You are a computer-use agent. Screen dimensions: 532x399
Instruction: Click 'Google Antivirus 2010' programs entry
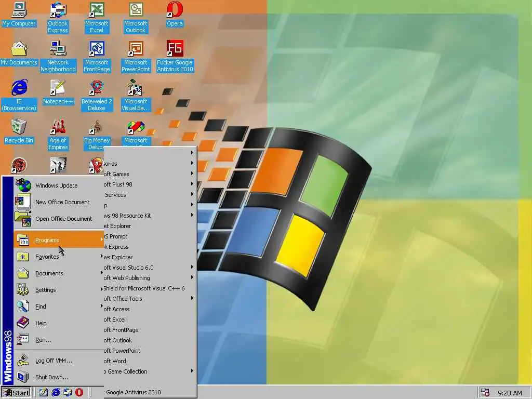coord(150,392)
